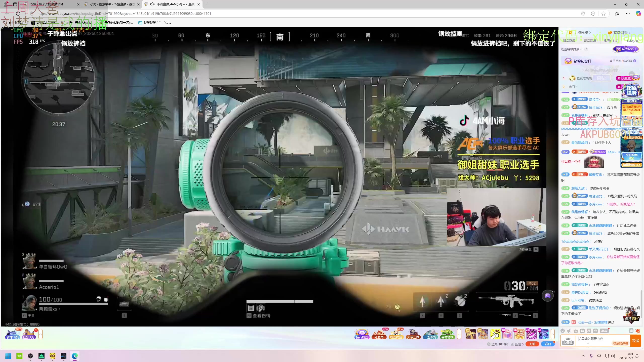Collapse the fan ranking panel minus button
Image resolution: width=644 pixels, height=362 pixels.
(x=631, y=74)
